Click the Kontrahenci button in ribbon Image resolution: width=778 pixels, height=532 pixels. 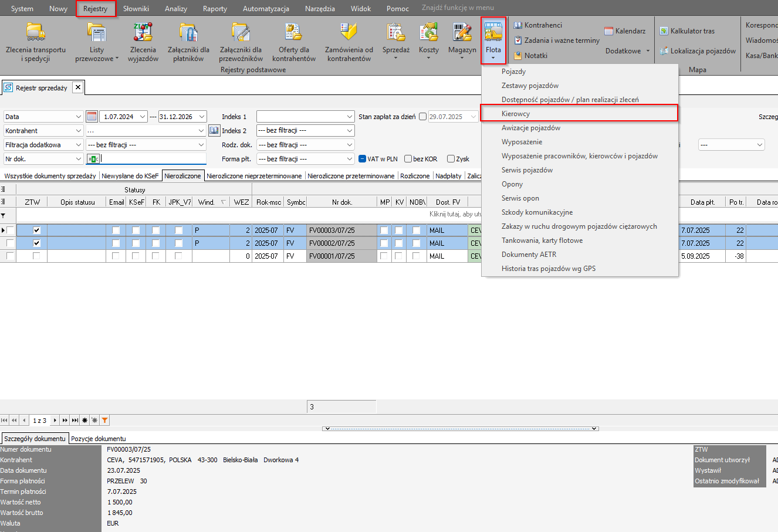point(538,25)
